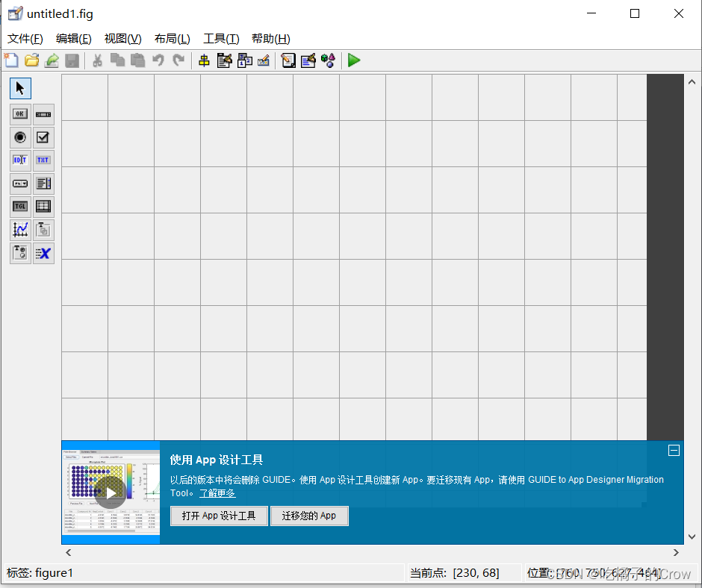Click the migrate to App Designer toolbar icon
This screenshot has height=588, width=702.
pyautogui.click(x=52, y=60)
